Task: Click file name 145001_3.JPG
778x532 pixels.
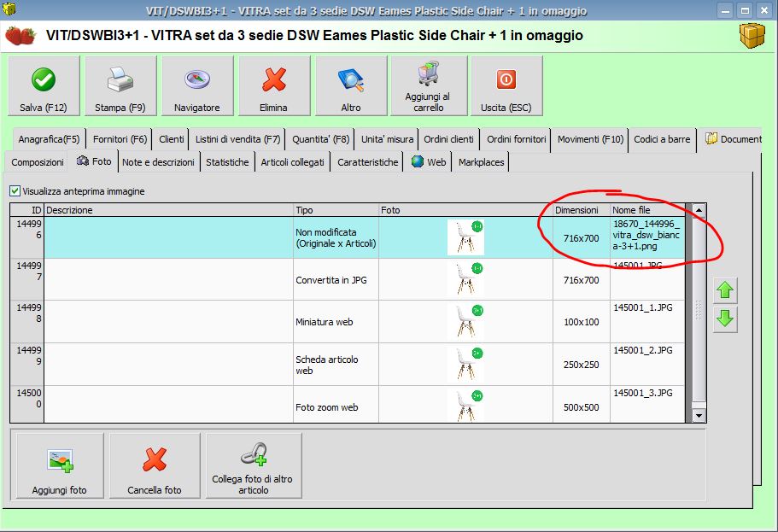Action: 643,393
